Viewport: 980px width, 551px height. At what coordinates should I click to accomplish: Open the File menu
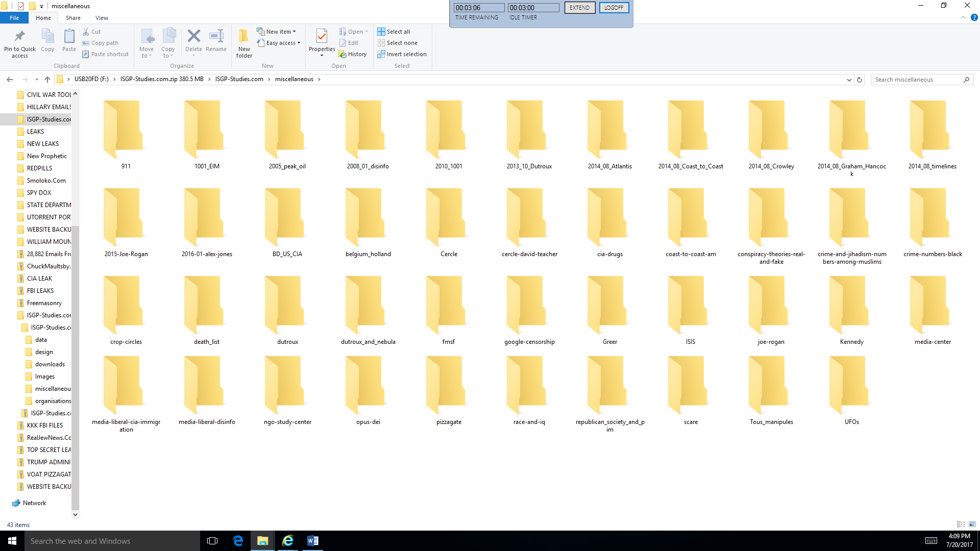click(x=14, y=18)
